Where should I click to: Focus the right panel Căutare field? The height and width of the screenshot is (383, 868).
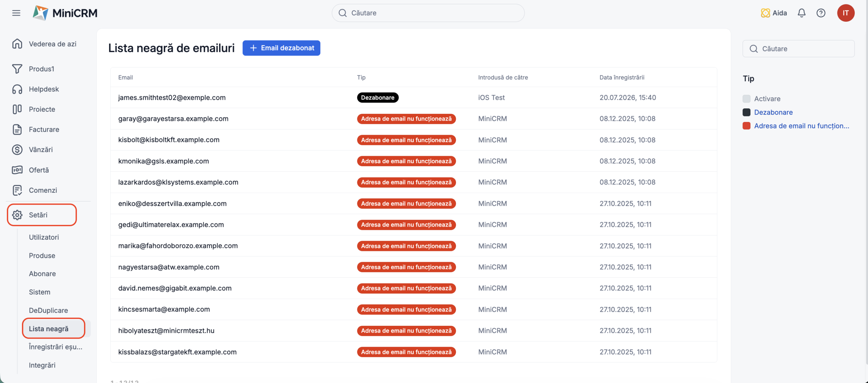click(x=798, y=49)
